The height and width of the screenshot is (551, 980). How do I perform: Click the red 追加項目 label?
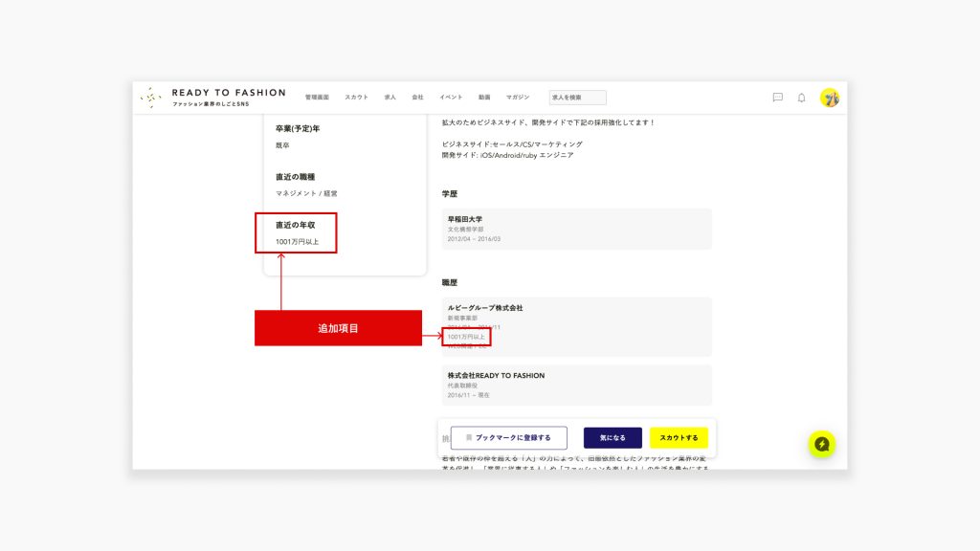338,328
